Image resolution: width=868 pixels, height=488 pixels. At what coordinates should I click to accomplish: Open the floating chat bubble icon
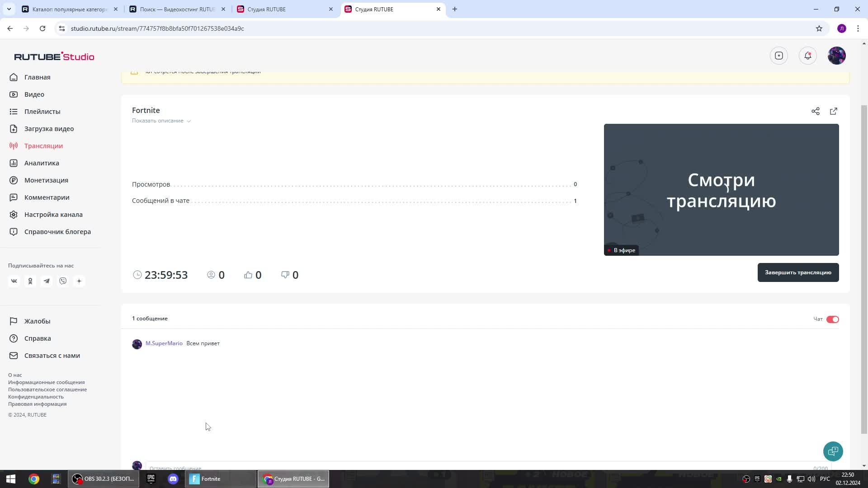833,451
